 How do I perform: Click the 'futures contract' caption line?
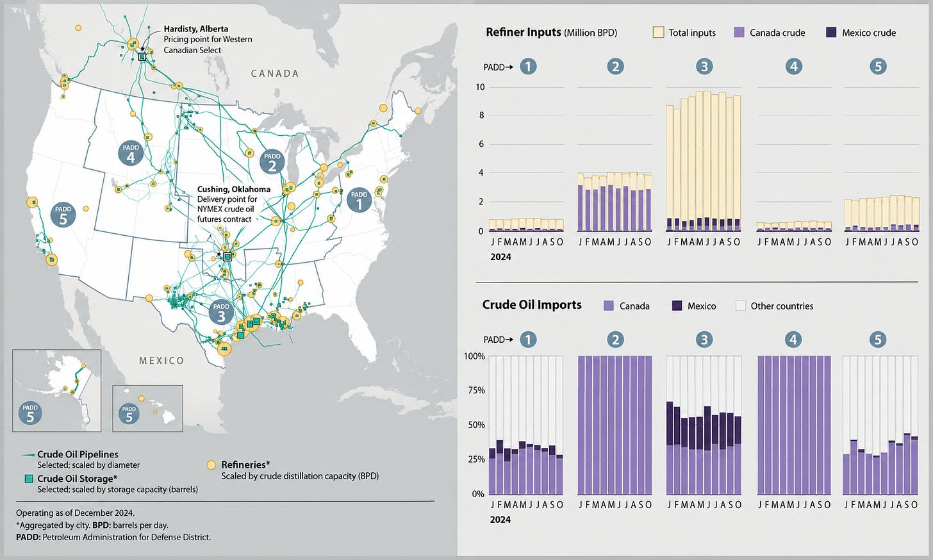click(224, 219)
